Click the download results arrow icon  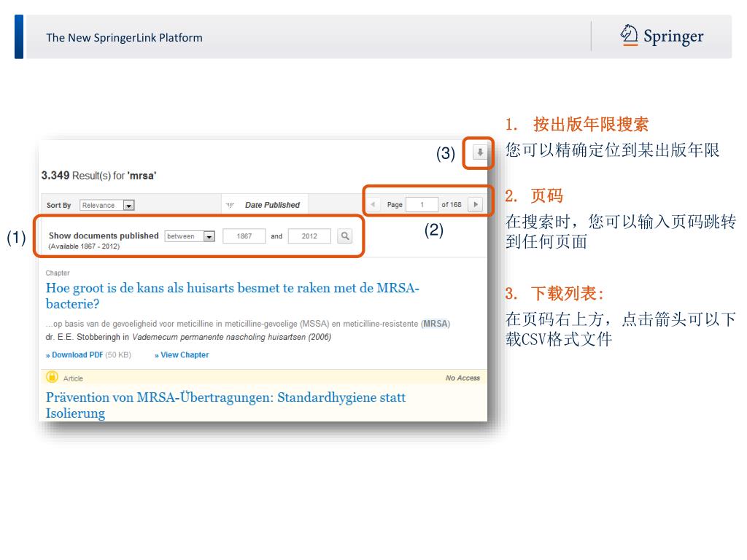click(480, 152)
